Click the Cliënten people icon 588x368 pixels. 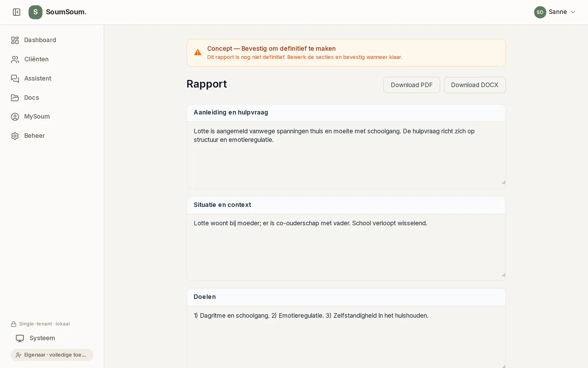click(15, 59)
